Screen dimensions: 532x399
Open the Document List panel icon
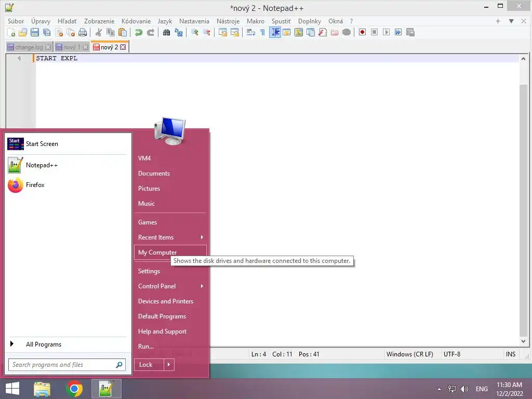pos(311,32)
